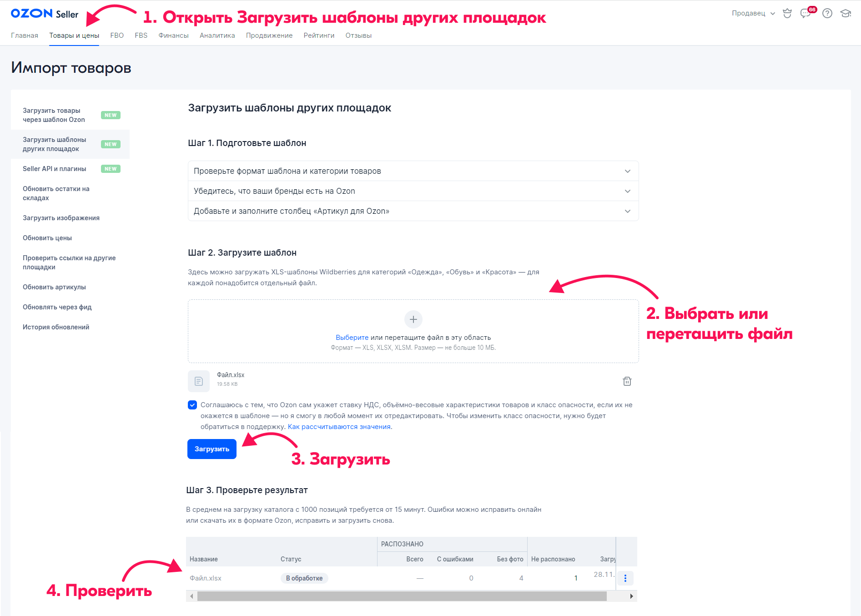This screenshot has height=616, width=861.
Task: Click the 'С ошибками' column header
Action: click(455, 559)
